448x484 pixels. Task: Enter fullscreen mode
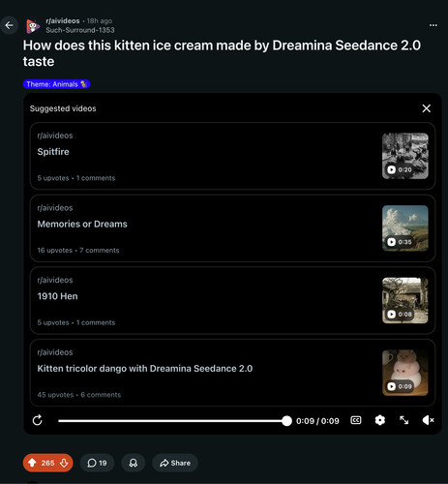pos(404,420)
